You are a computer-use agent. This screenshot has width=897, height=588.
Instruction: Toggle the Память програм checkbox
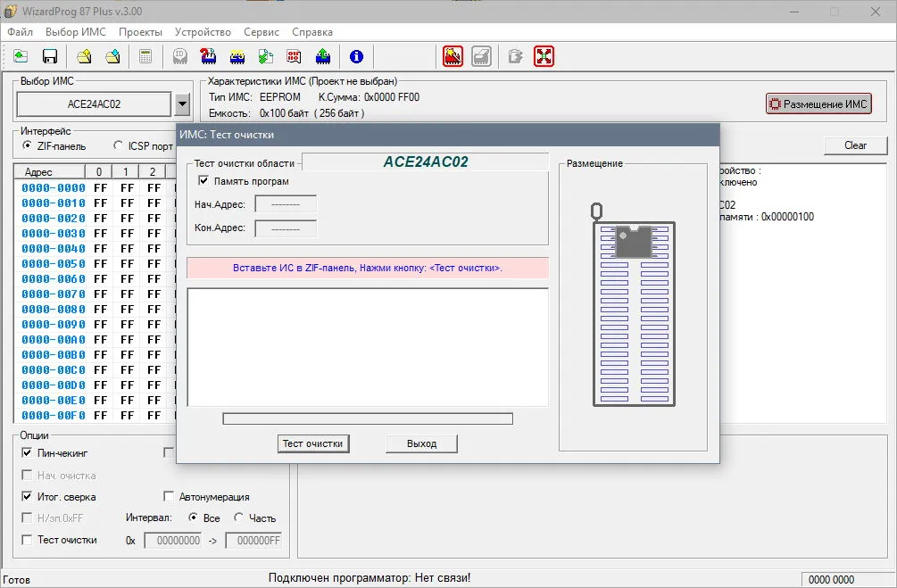[x=203, y=181]
